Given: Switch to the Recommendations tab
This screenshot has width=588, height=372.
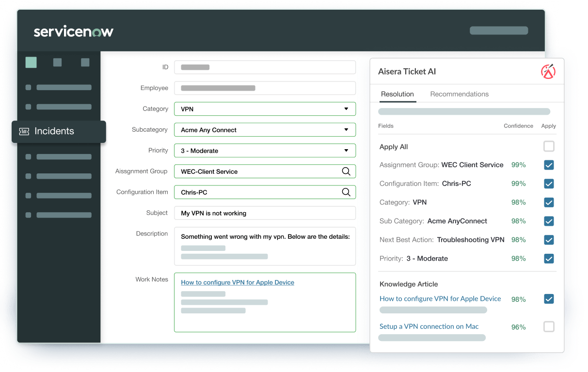Looking at the screenshot, I should 459,94.
